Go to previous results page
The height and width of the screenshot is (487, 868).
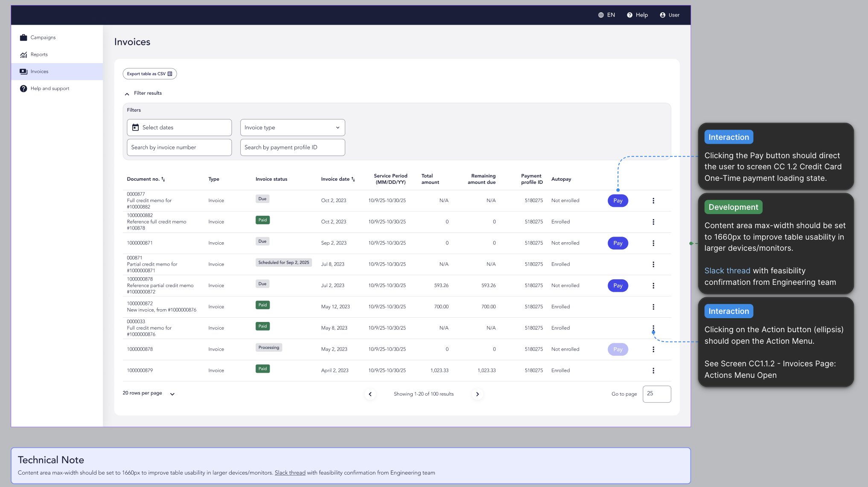pyautogui.click(x=370, y=394)
